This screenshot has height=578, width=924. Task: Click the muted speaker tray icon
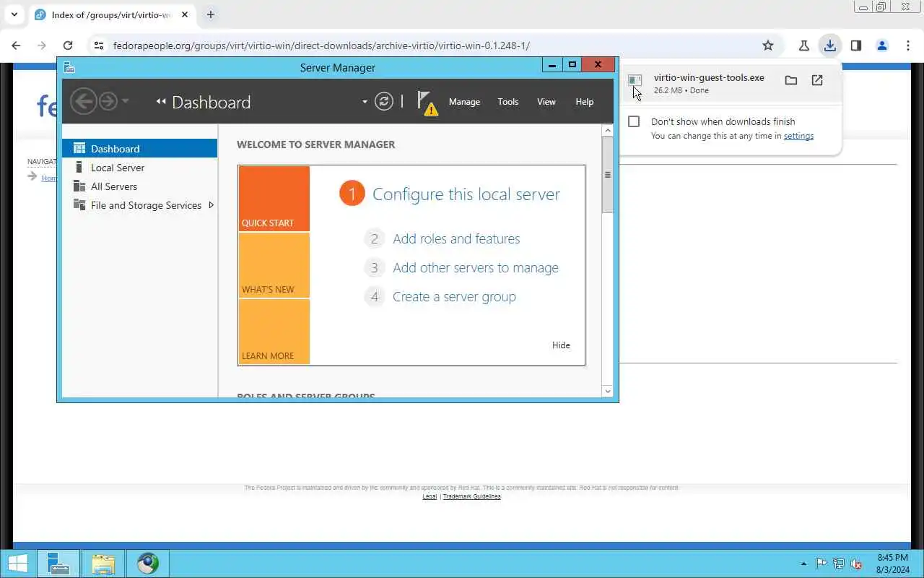click(x=856, y=564)
